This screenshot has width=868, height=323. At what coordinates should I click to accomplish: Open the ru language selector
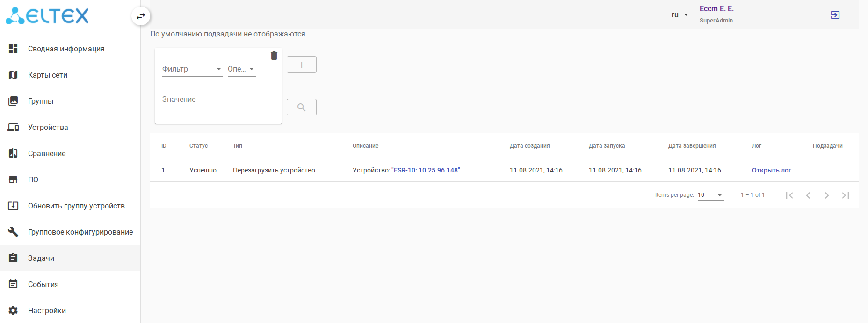coord(680,15)
